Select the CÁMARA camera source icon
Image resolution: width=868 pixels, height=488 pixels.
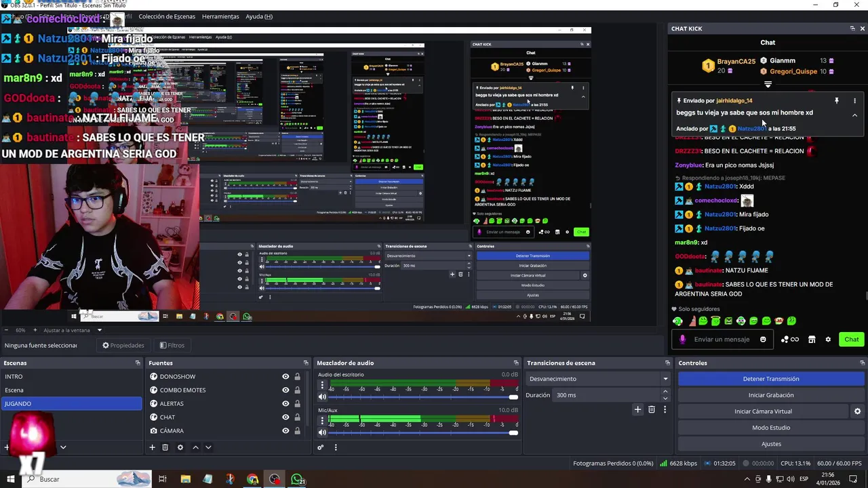click(x=154, y=430)
